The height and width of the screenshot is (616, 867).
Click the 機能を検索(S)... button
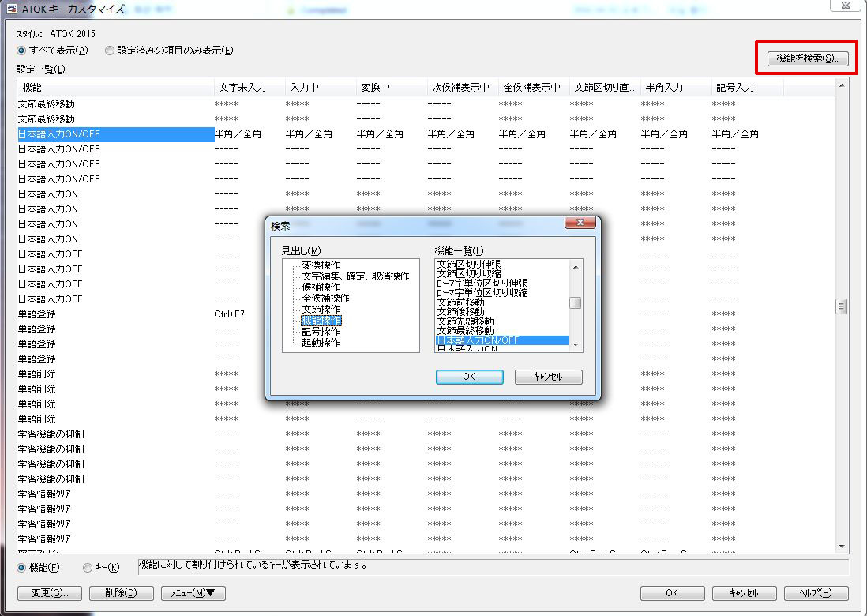[808, 58]
